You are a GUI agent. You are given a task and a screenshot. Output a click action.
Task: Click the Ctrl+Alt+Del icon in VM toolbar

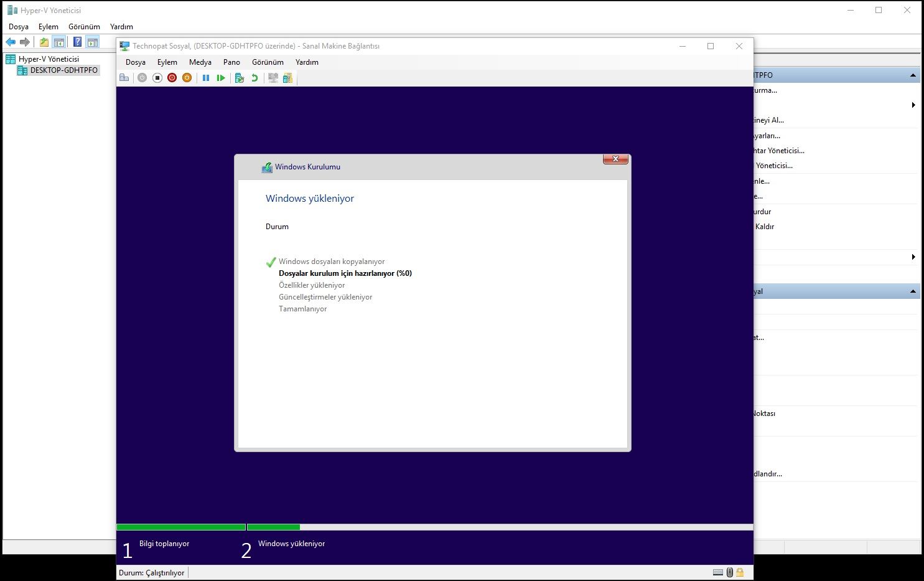pos(124,78)
